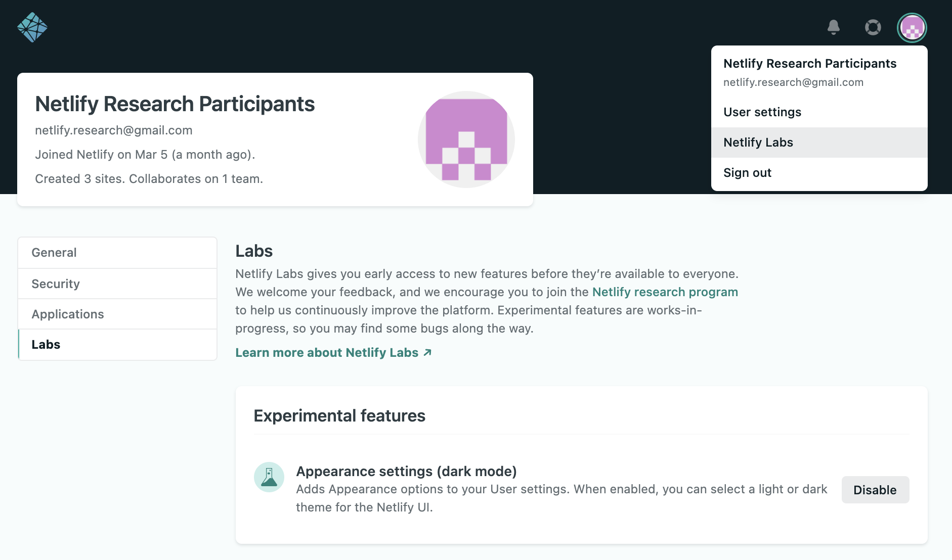The width and height of the screenshot is (952, 560).
Task: Click the Netlify logo
Action: coord(32,27)
